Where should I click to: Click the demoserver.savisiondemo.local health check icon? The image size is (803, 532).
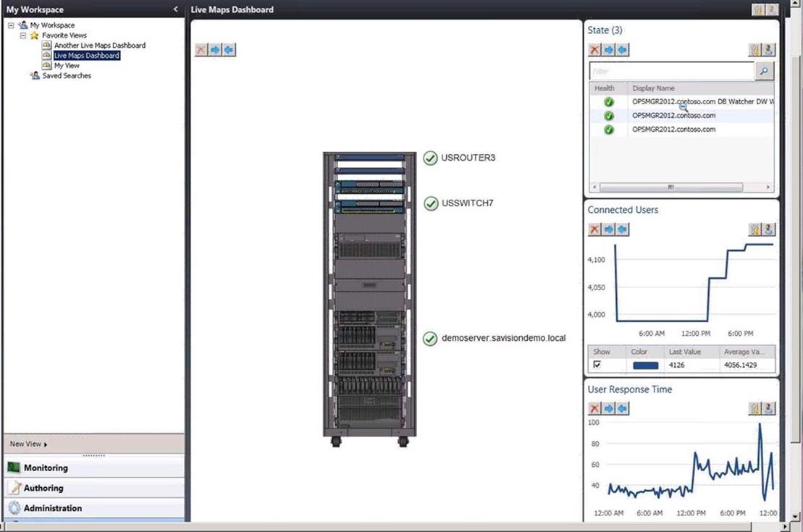pos(430,339)
